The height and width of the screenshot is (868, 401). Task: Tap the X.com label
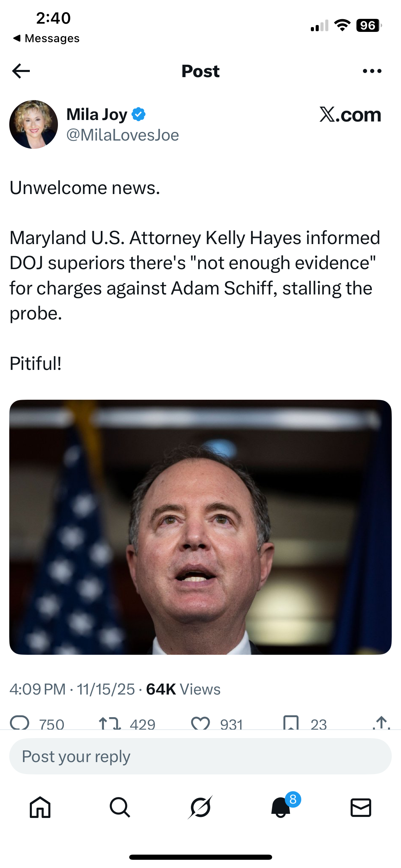pos(350,114)
